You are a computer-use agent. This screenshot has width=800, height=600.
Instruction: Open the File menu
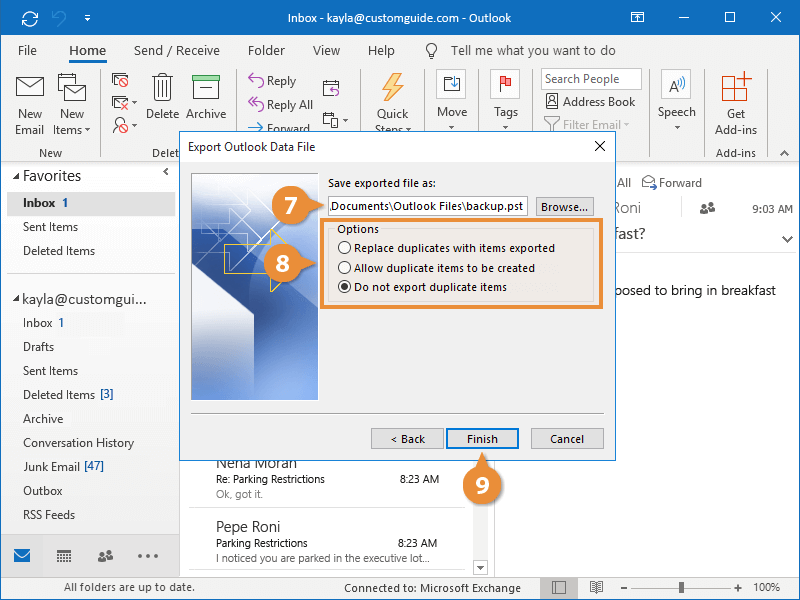27,51
